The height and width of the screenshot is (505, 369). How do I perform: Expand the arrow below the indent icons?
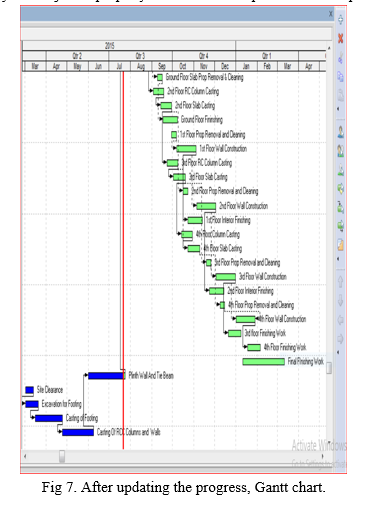pos(338,352)
